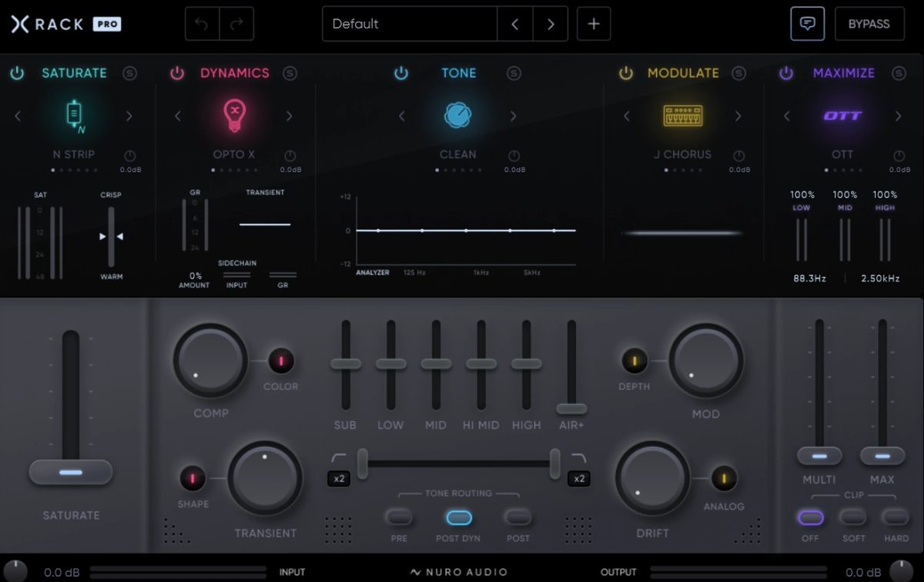Toggle the Shape button beside Transient
The width and height of the screenshot is (924, 582).
pos(192,478)
